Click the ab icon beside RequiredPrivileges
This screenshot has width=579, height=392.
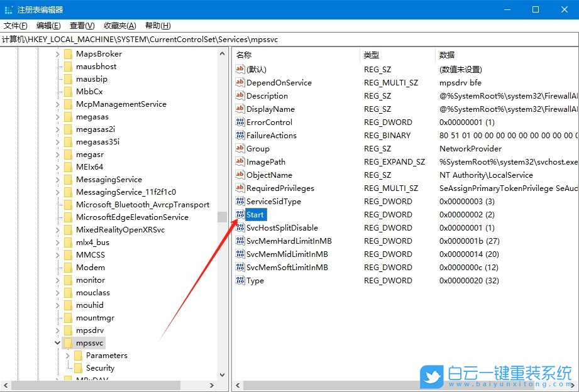coord(241,188)
